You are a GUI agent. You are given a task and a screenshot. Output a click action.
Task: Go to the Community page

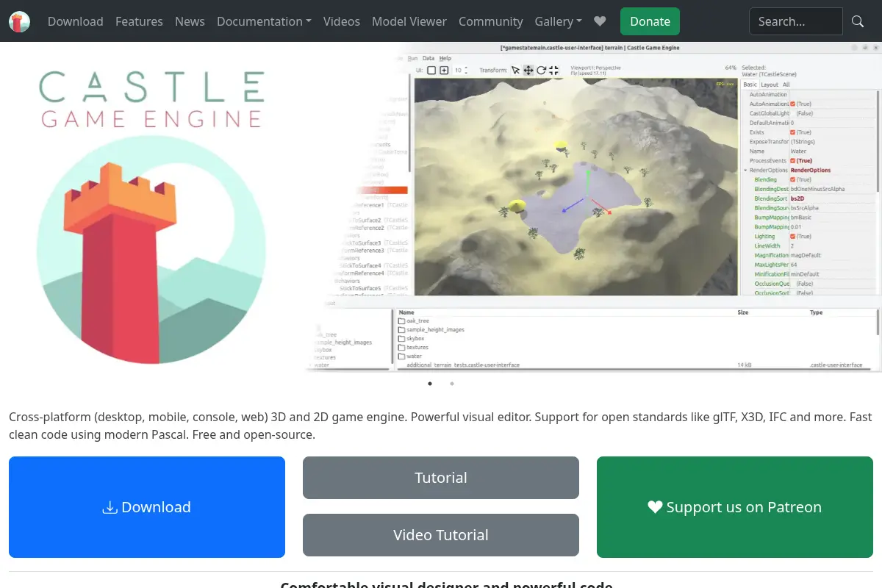click(x=491, y=21)
